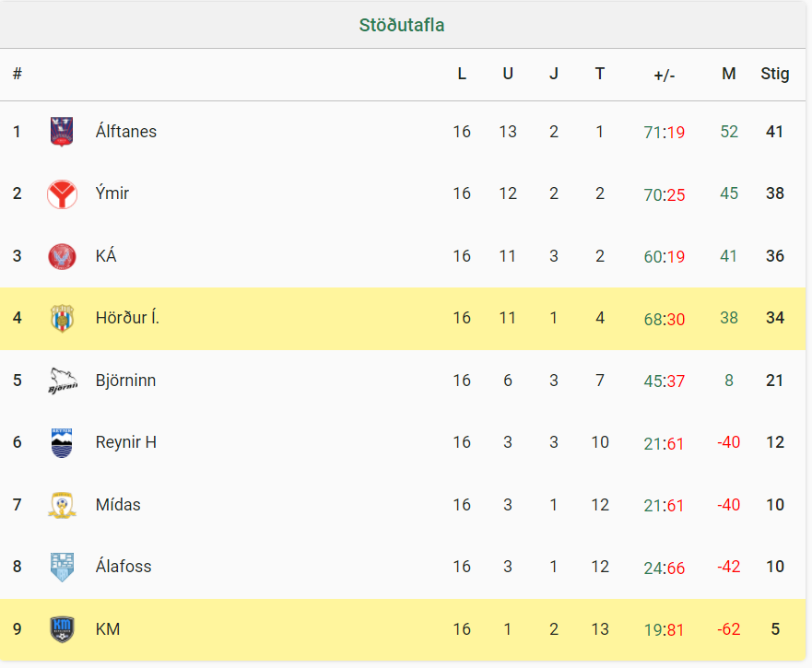
Task: Open the Ýmir team name link
Action: [x=112, y=193]
